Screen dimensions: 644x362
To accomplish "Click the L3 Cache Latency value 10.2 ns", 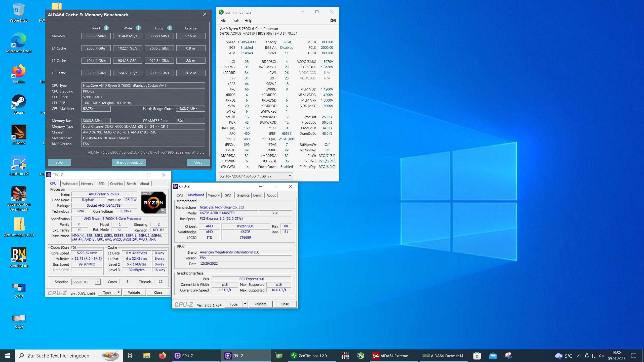I will [x=191, y=73].
